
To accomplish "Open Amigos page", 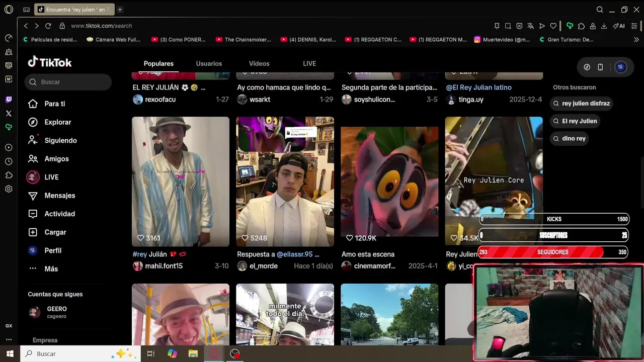I will click(x=48, y=159).
